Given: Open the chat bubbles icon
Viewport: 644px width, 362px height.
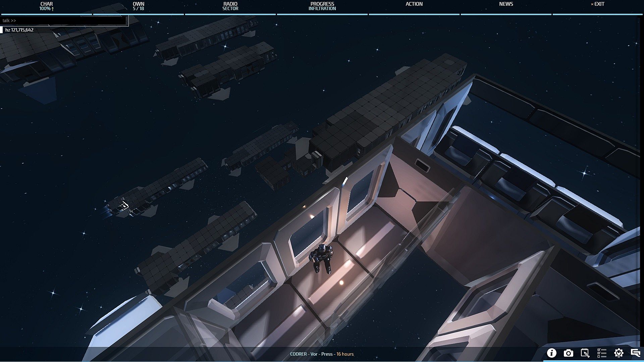Looking at the screenshot, I should pyautogui.click(x=635, y=353).
